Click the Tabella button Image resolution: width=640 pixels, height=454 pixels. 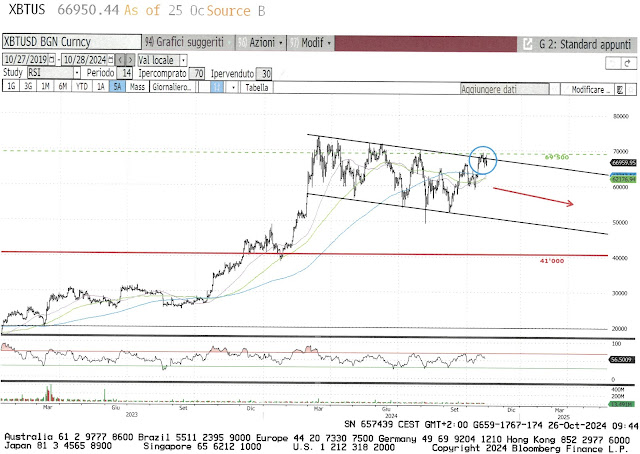[257, 87]
